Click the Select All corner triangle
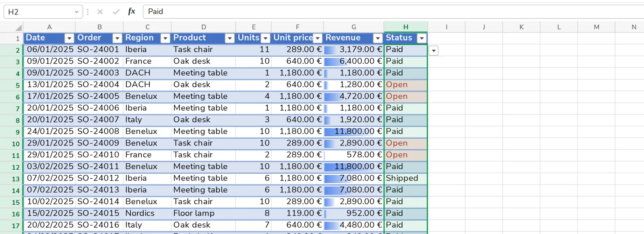644x234 pixels. pyautogui.click(x=19, y=28)
